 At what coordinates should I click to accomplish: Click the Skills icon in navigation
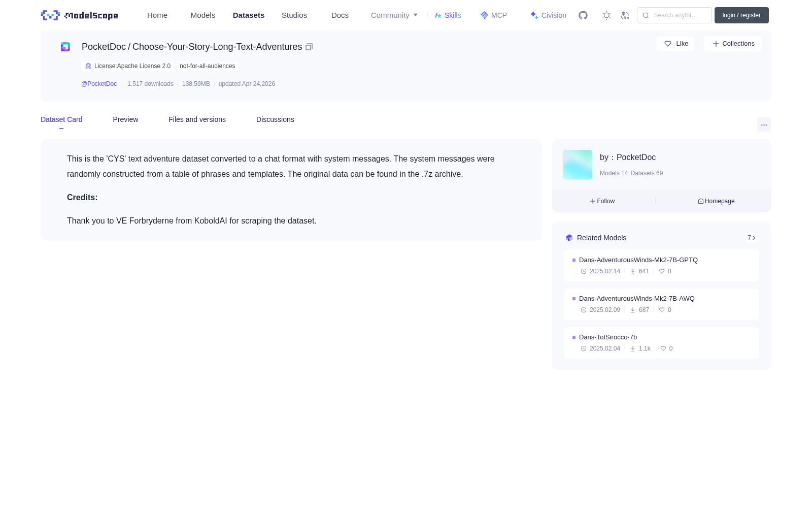(x=438, y=15)
